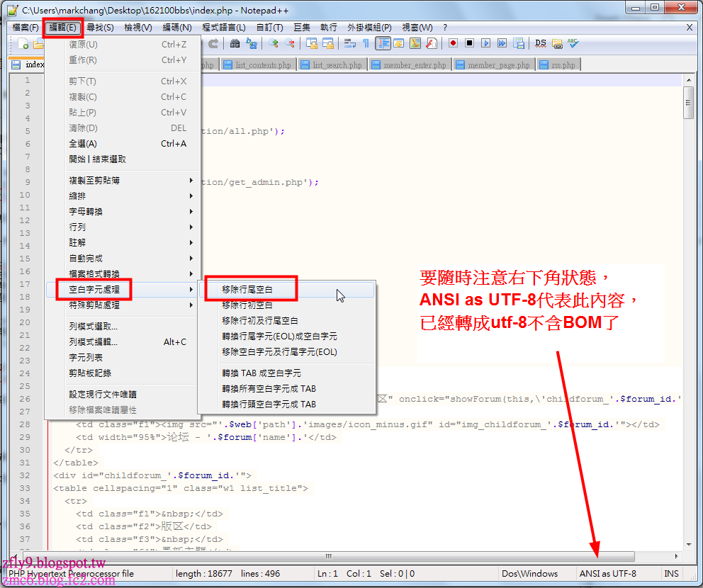Screen dimensions: 703x588
Task: Choose 字元列表 menu entry
Action: pyautogui.click(x=123, y=358)
